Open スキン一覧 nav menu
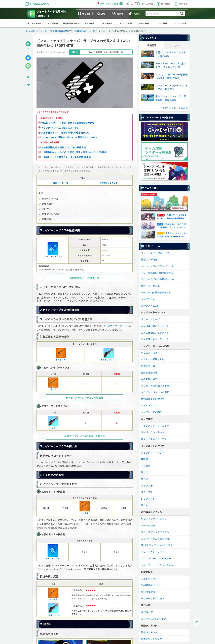The width and height of the screenshot is (215, 644). point(89,24)
